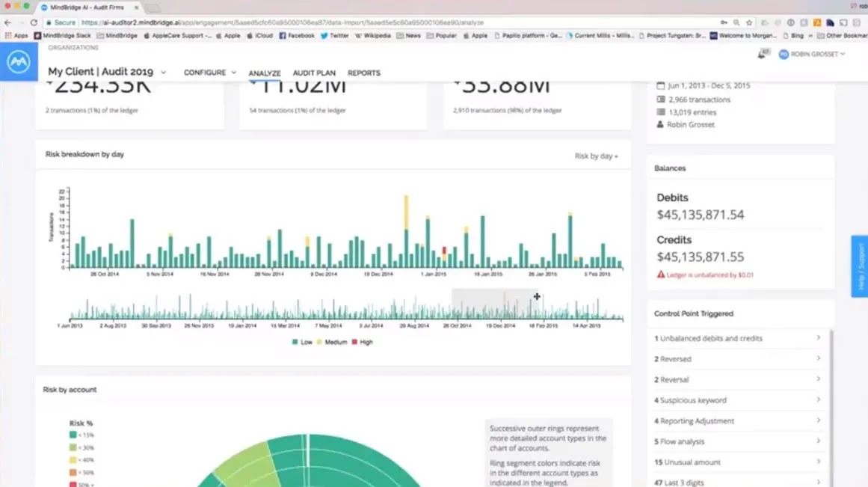Click the cast extension icon in toolbar
Screen dimensions: 868x487
point(843,22)
